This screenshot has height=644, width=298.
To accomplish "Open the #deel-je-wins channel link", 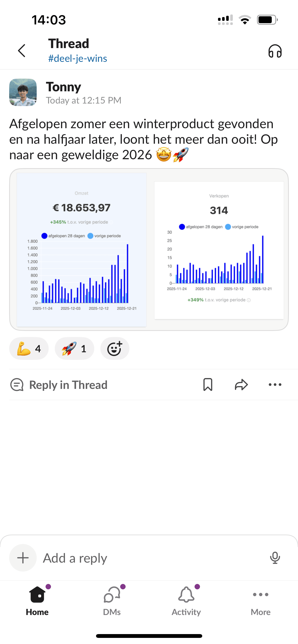I will (x=77, y=58).
